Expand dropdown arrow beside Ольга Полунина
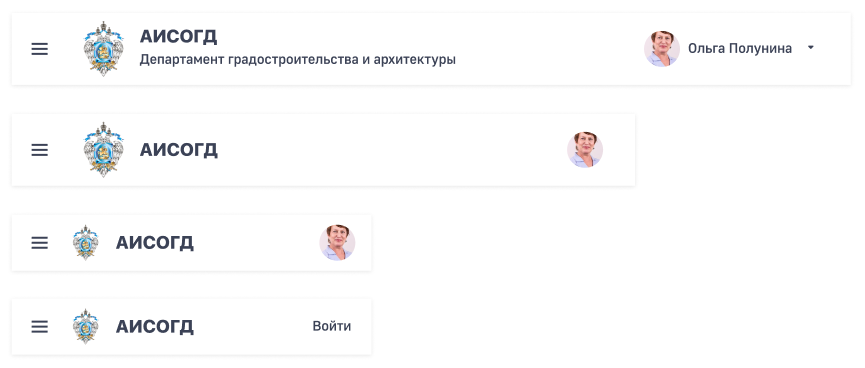The width and height of the screenshot is (865, 368). pos(810,48)
